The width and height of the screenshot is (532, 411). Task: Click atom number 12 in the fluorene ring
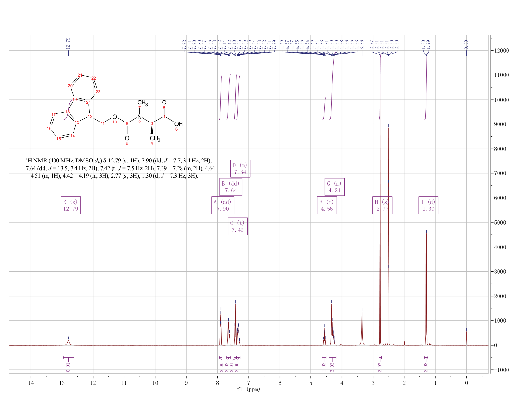[x=90, y=116]
